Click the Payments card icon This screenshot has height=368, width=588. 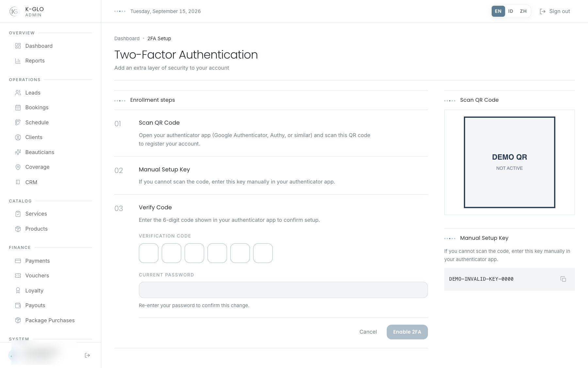tap(18, 261)
